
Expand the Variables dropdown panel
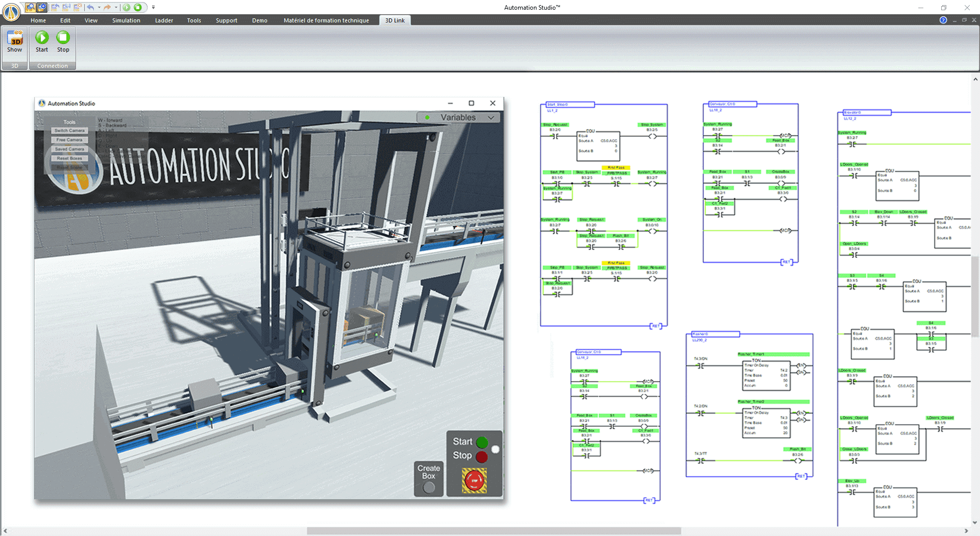(x=458, y=117)
